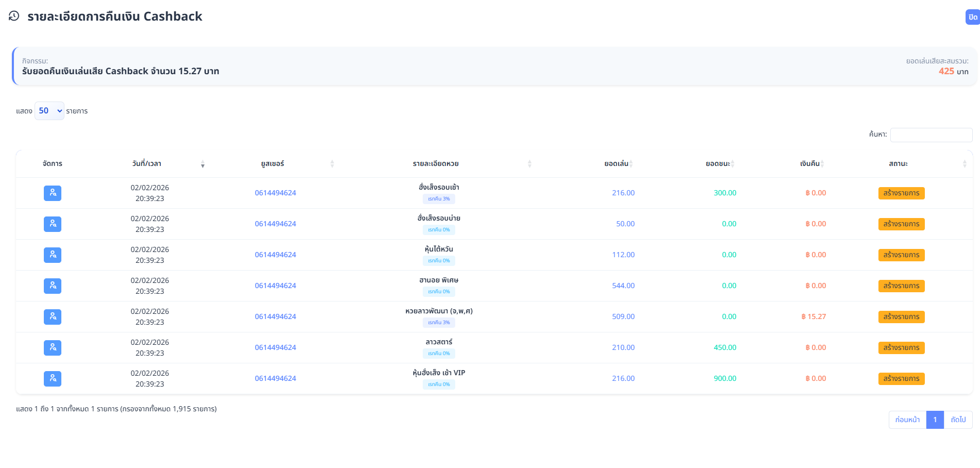
Task: Click user-search icon in ฮานอย พิเศษ row
Action: coord(53,286)
